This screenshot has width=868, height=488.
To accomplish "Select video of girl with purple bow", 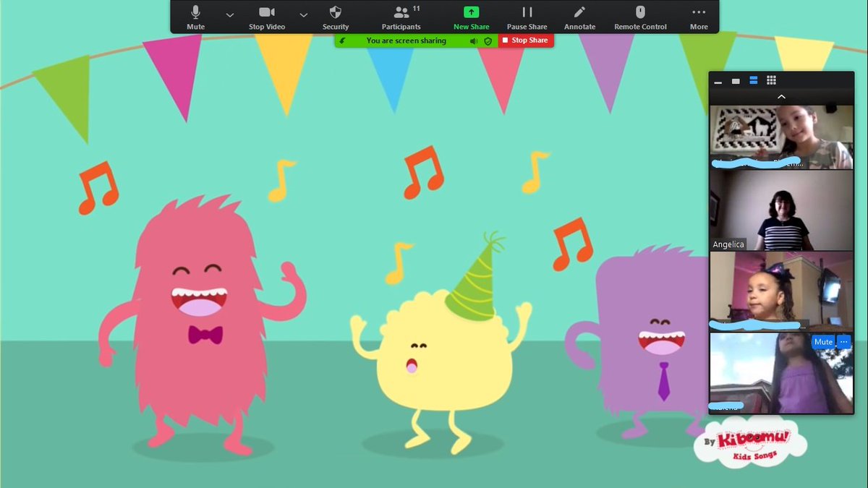I will click(x=781, y=291).
